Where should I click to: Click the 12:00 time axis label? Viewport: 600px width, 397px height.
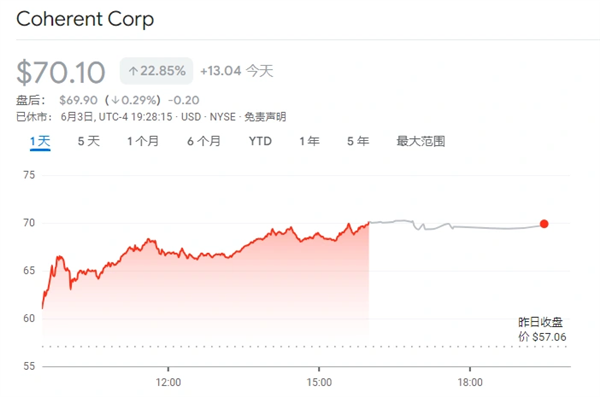pos(168,382)
